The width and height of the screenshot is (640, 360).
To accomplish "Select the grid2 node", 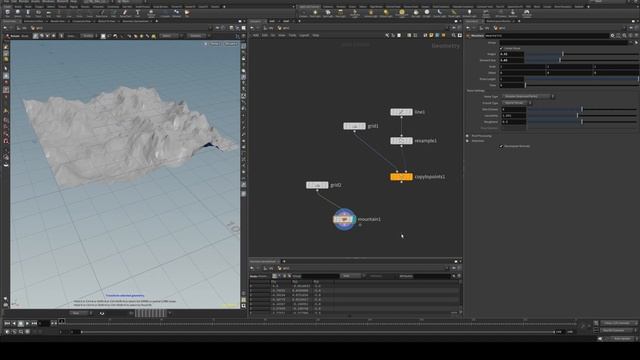I will click(317, 185).
